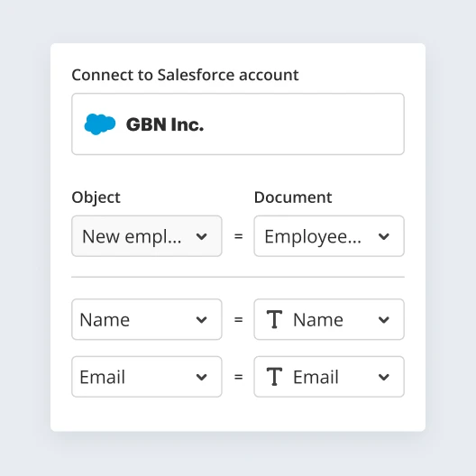Open the New empl... object dropdown

point(147,236)
